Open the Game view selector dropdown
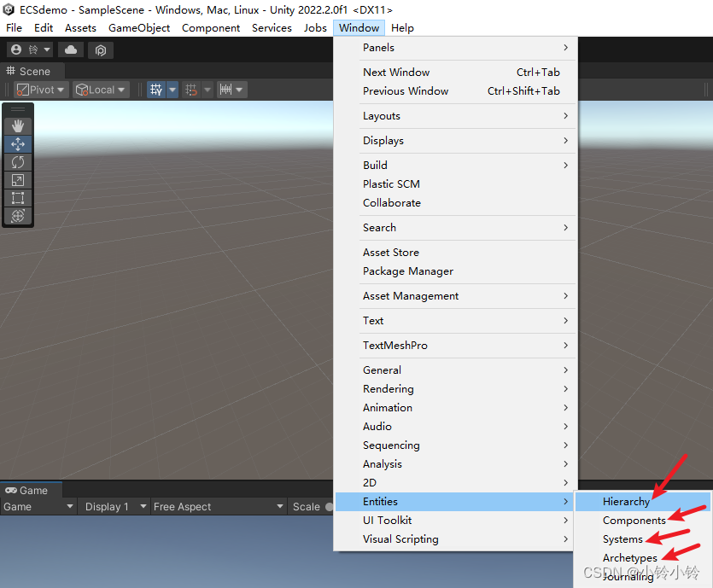Image resolution: width=713 pixels, height=588 pixels. click(x=38, y=507)
